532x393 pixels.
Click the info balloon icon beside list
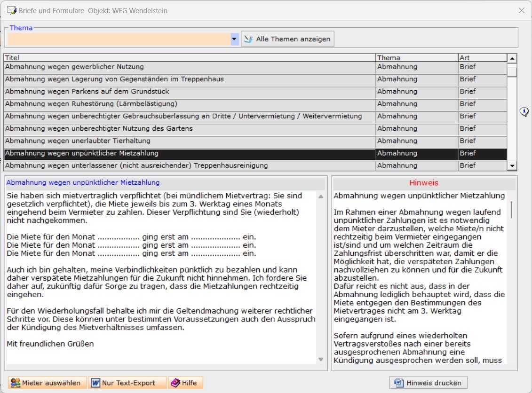524,111
